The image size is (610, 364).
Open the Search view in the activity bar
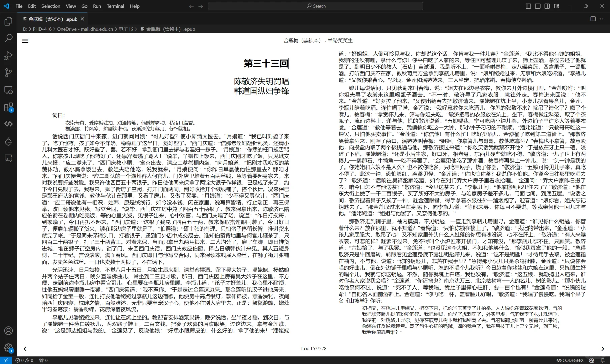coord(8,38)
